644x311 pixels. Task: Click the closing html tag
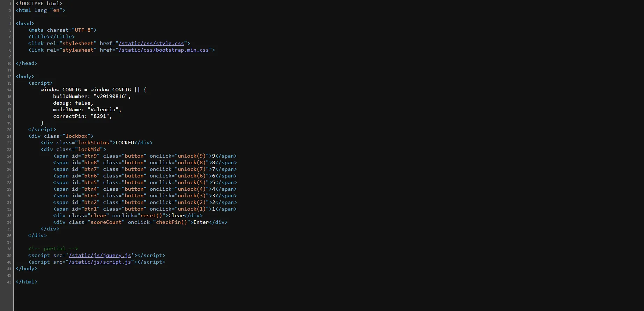pyautogui.click(x=27, y=282)
